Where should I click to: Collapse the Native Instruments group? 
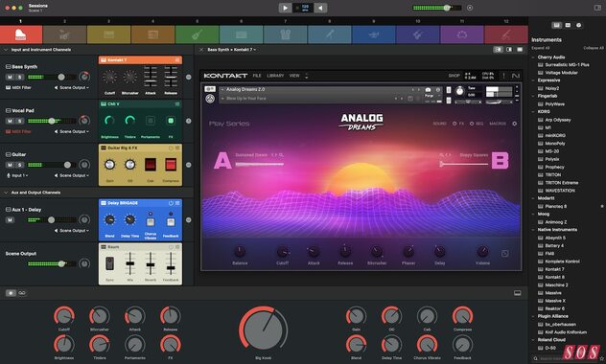[x=534, y=230]
